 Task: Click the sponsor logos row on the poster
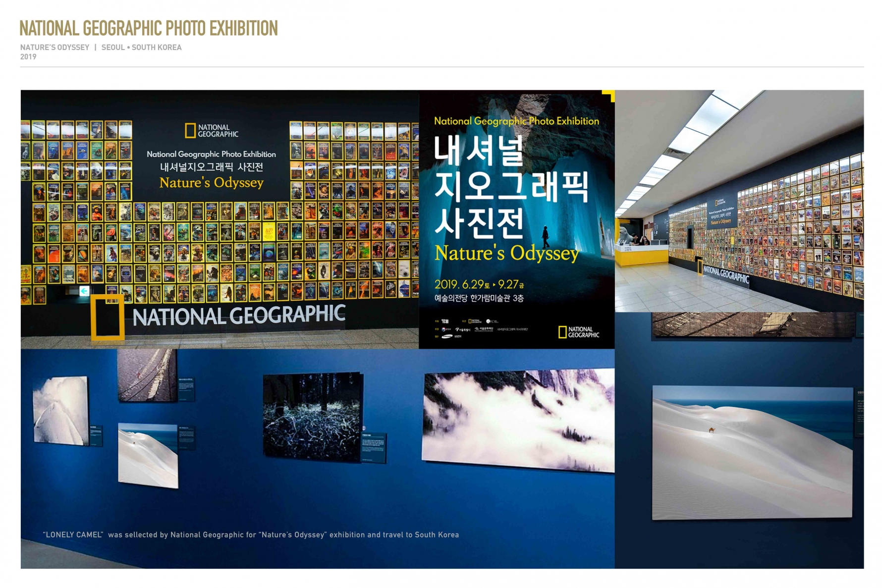[481, 329]
